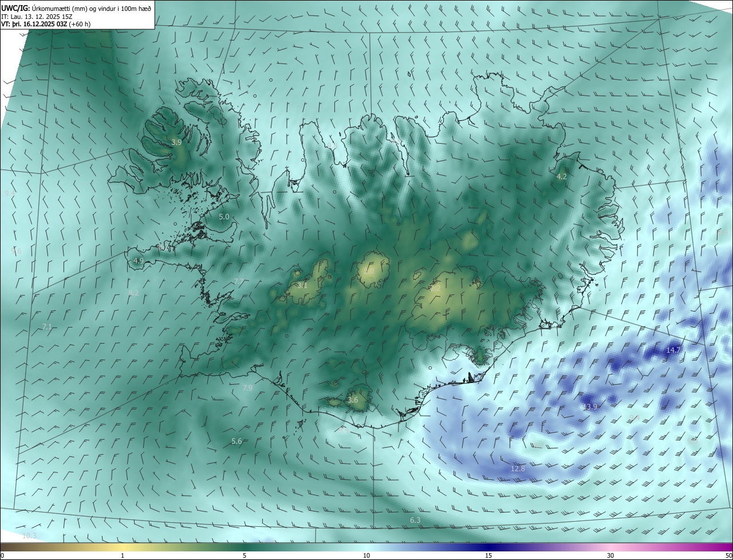Click the colorbar tick label '1'

click(123, 555)
